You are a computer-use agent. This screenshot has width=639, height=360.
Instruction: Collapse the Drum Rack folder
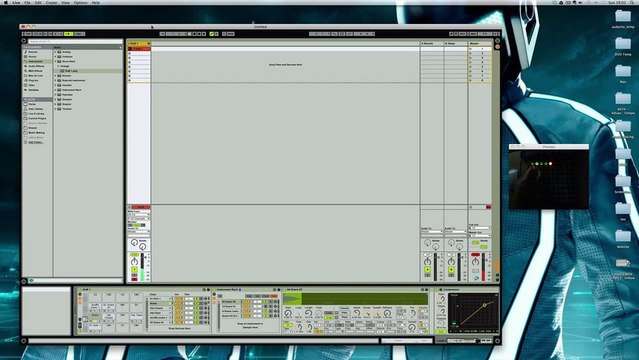tap(55, 61)
